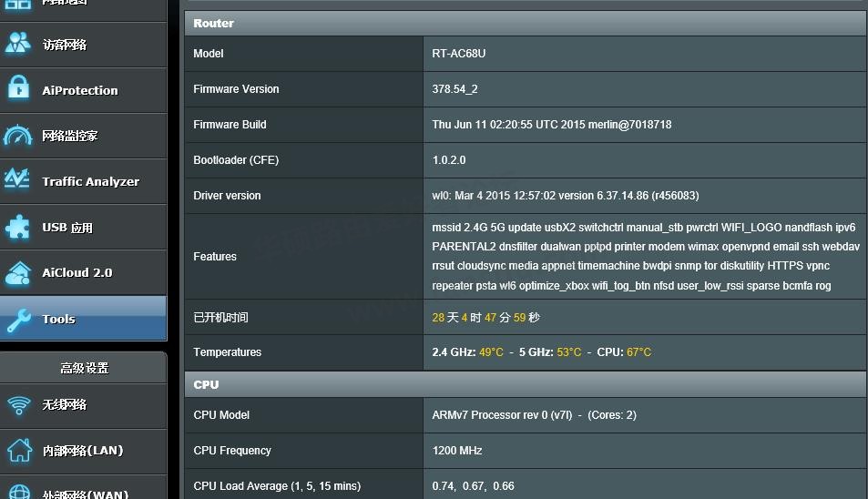Click the USB 应用 puzzle icon
This screenshot has height=499, width=868.
pyautogui.click(x=17, y=227)
